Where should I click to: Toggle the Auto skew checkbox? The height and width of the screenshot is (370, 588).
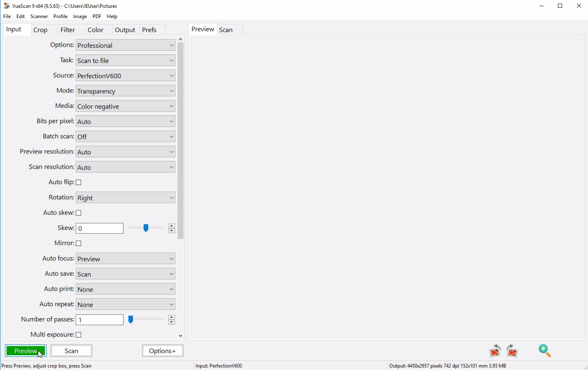tap(79, 213)
